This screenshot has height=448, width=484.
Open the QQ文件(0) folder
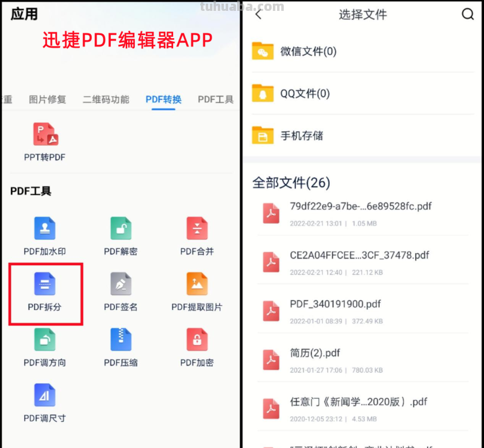pos(363,93)
